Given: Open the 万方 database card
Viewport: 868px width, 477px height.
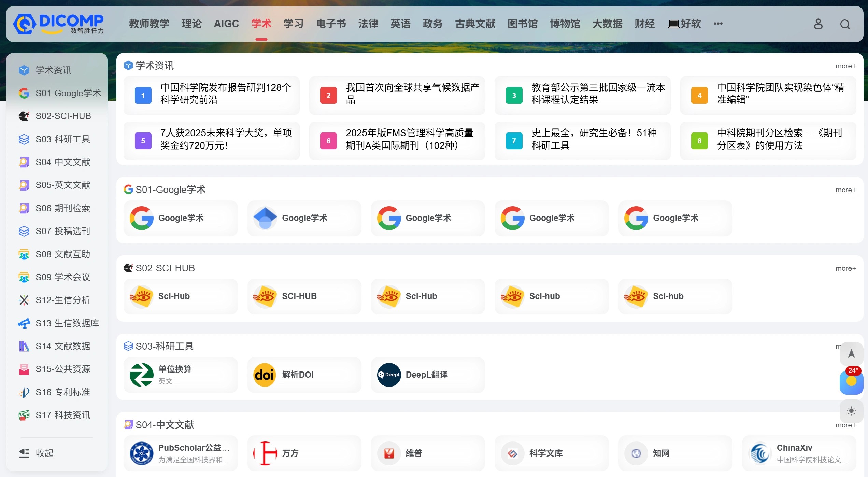Looking at the screenshot, I should 304,453.
